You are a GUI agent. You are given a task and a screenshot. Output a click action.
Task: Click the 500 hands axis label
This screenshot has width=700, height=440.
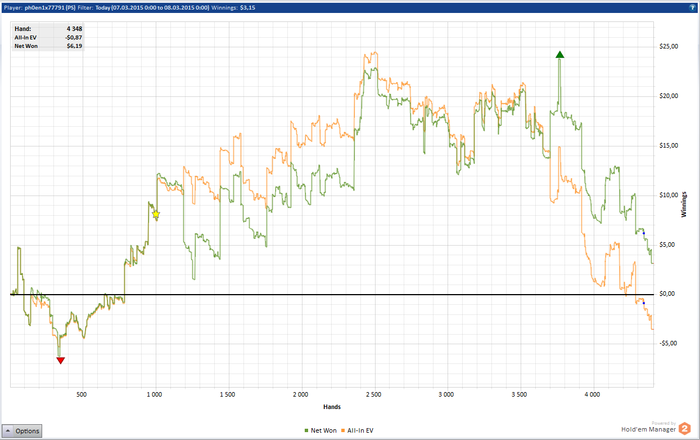coord(82,394)
